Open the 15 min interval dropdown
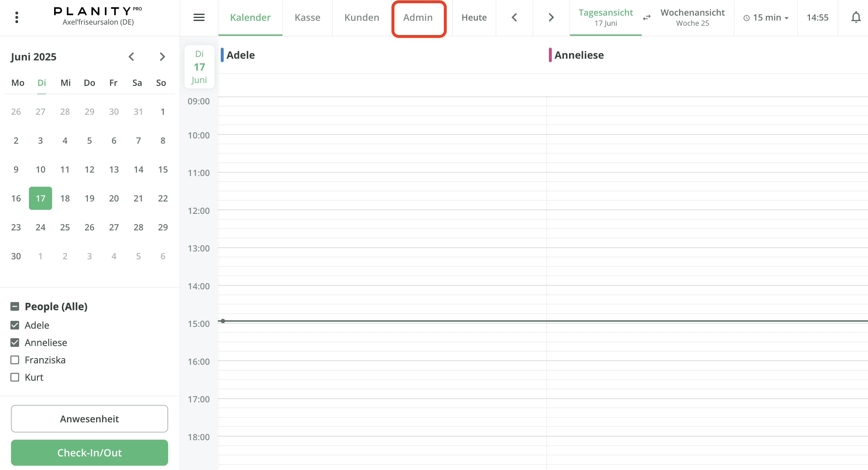 click(x=766, y=18)
